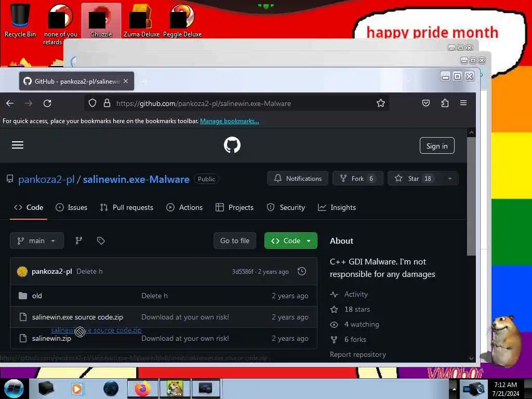Image resolution: width=532 pixels, height=399 pixels.
Task: Open the Actions tab
Action: point(184,207)
